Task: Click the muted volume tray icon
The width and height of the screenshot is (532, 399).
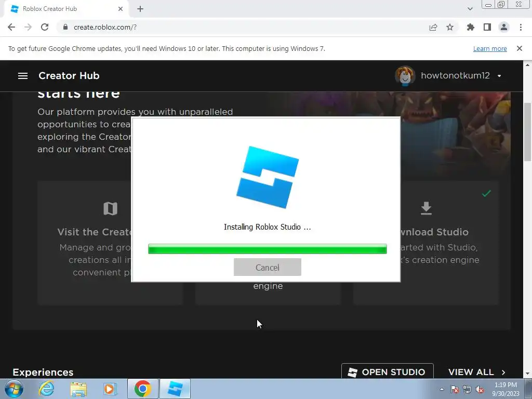Action: coord(480,389)
